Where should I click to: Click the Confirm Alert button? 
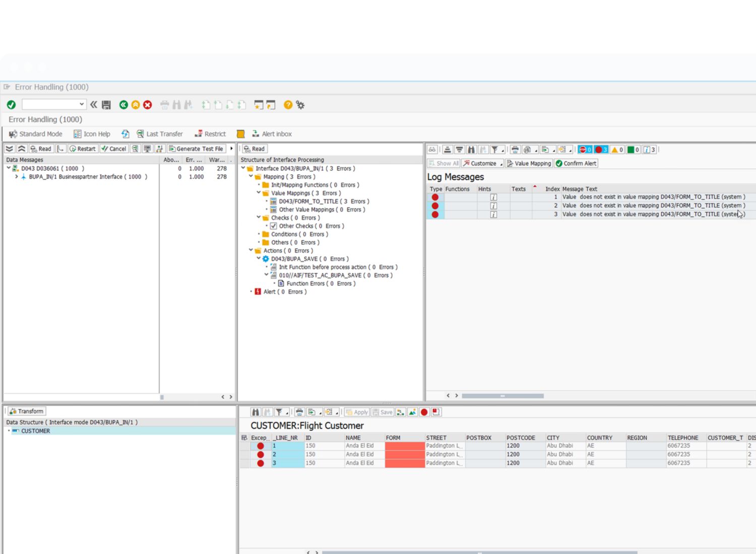[576, 163]
